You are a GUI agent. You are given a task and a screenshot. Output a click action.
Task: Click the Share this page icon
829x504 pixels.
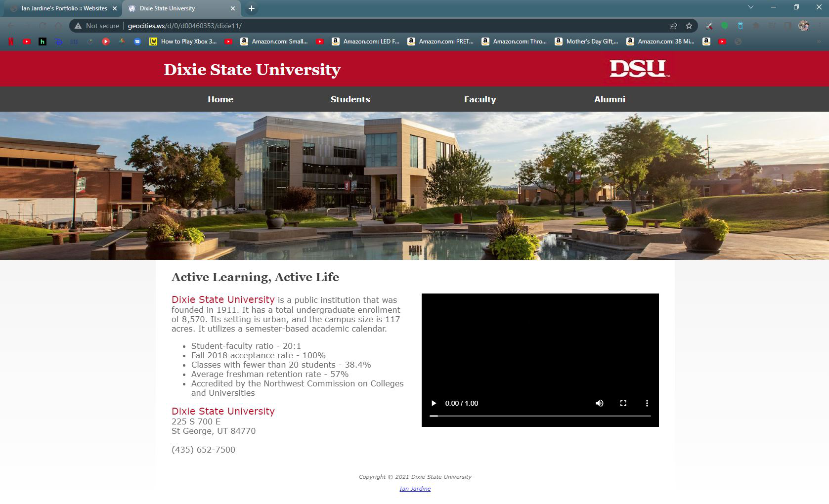click(x=673, y=26)
